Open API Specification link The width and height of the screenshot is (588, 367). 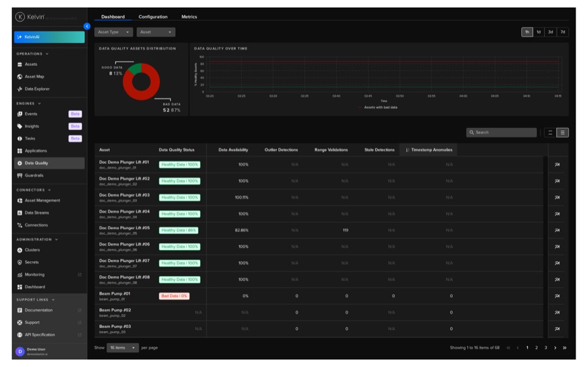[39, 335]
